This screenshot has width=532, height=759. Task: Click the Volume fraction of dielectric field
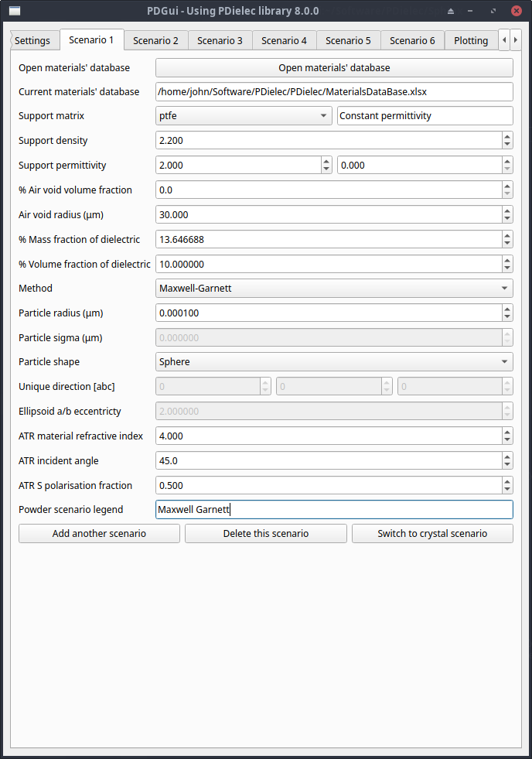[x=329, y=264]
